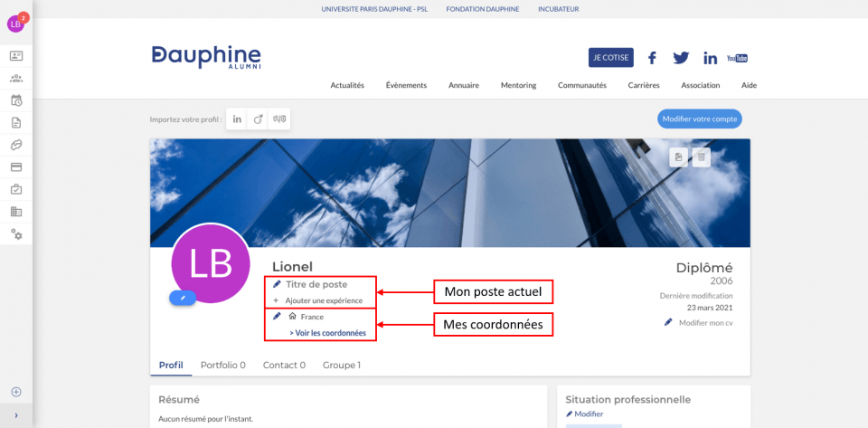The width and height of the screenshot is (868, 428).
Task: Click Modifier under Situation professionnelle
Action: (x=589, y=414)
